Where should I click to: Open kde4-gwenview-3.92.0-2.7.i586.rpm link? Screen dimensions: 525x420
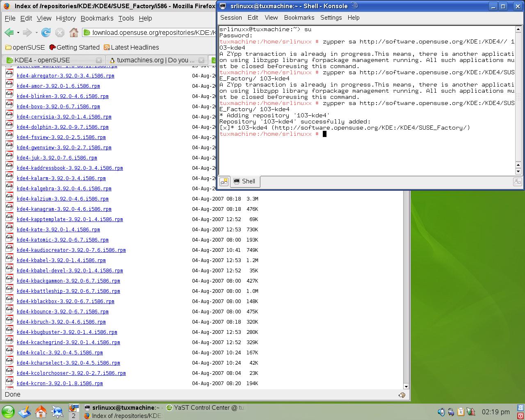coord(64,148)
